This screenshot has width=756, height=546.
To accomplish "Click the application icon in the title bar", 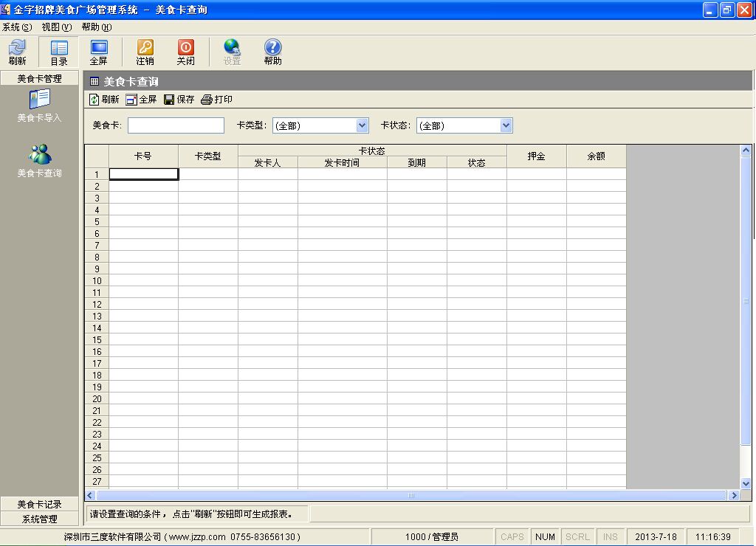I will point(5,9).
